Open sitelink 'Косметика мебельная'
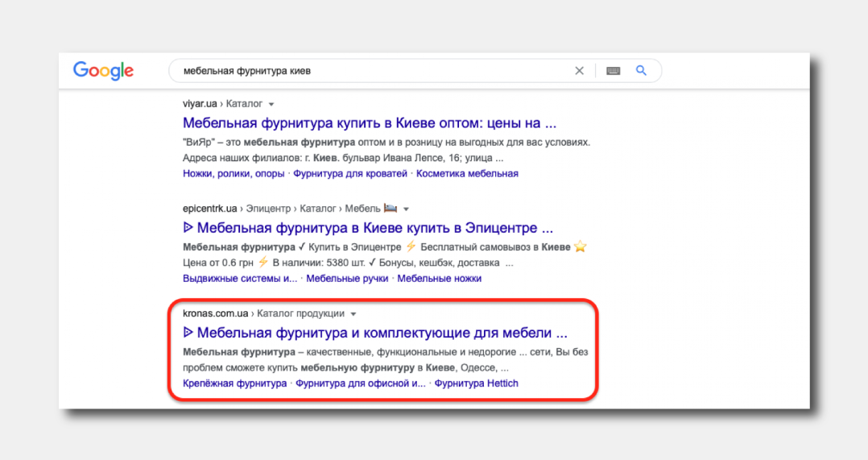868x460 pixels. tap(467, 174)
